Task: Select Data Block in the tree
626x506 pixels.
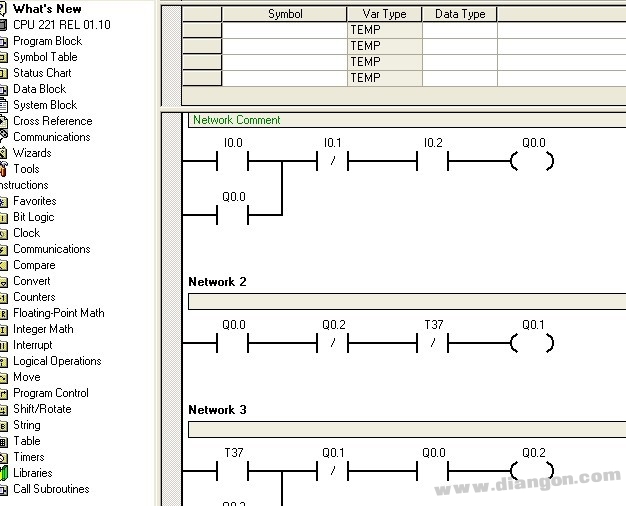Action: [x=39, y=89]
